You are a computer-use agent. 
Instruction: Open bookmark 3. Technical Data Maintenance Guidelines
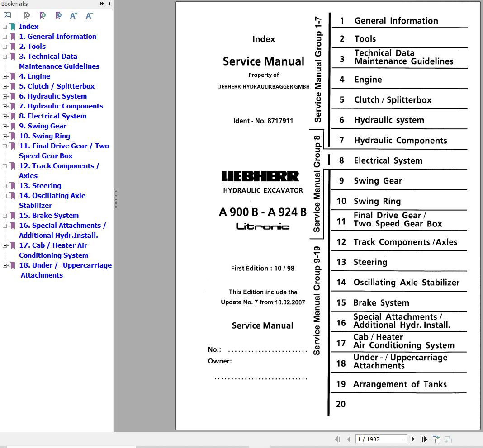(59, 61)
